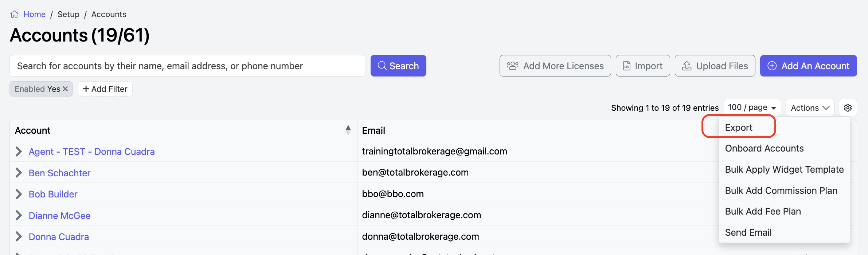
Task: Expand the Bob Builder row chevron
Action: click(19, 194)
